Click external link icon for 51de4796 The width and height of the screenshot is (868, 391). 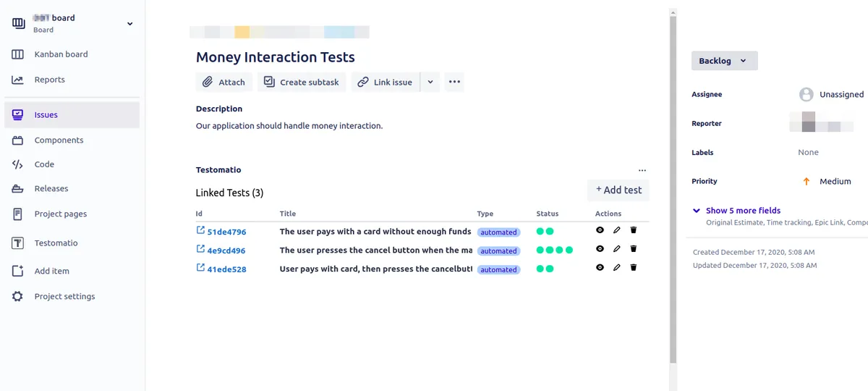tap(200, 230)
